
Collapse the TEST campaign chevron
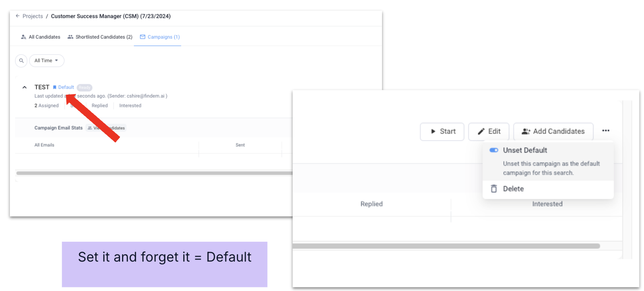click(x=25, y=87)
